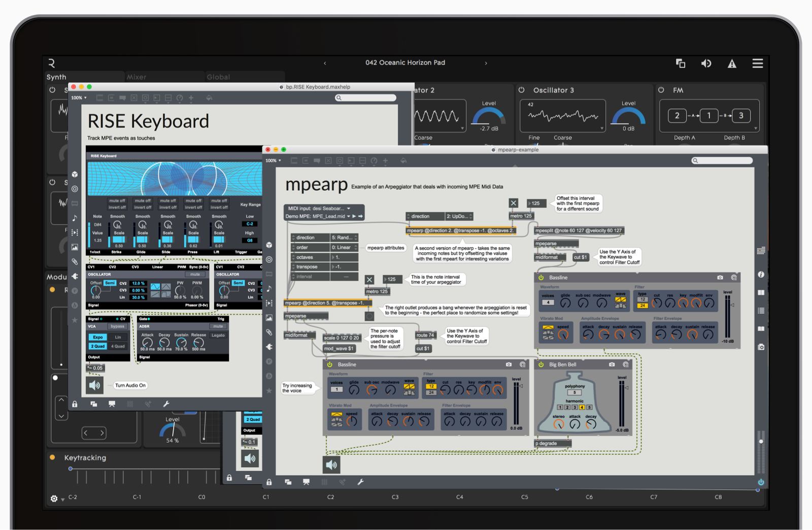Screen dimensions: 812x530
Task: Click the search field in the RISE Keyboard toolbar
Action: pyautogui.click(x=365, y=98)
